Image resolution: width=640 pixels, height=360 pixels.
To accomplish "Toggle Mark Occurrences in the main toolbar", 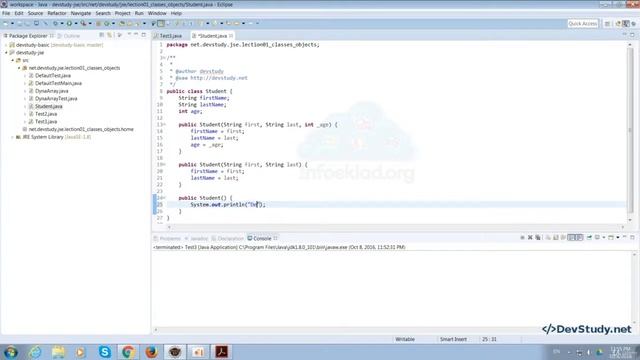I will [161, 23].
